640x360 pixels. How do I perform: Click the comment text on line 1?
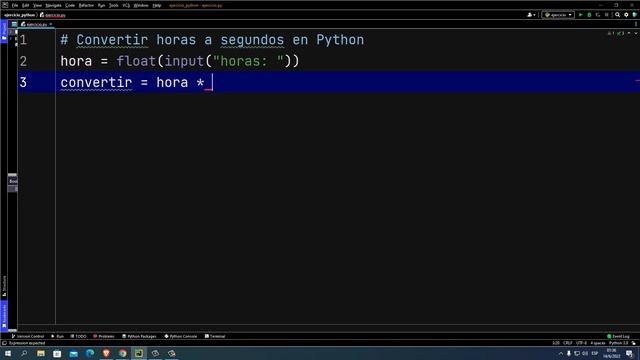(212, 40)
